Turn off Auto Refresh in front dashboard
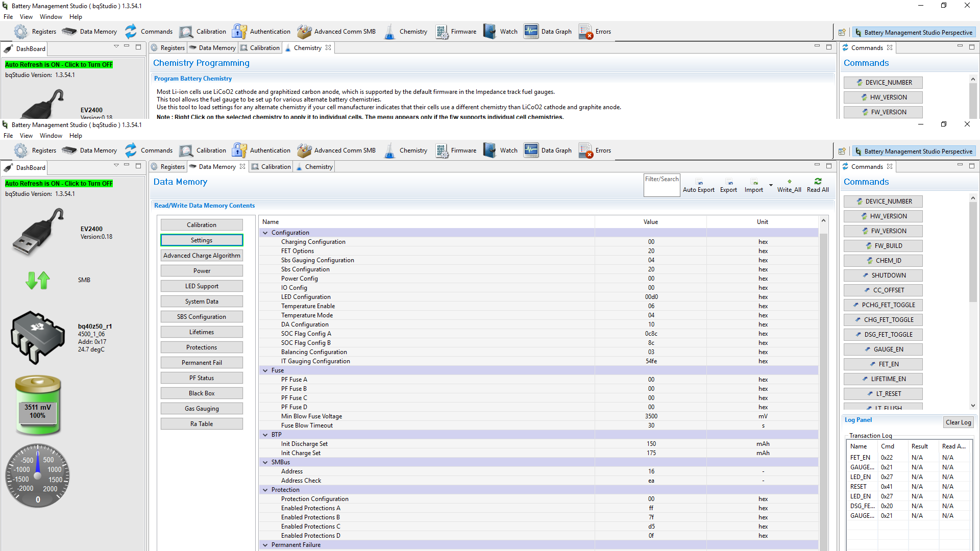The width and height of the screenshot is (980, 551). tap(59, 184)
